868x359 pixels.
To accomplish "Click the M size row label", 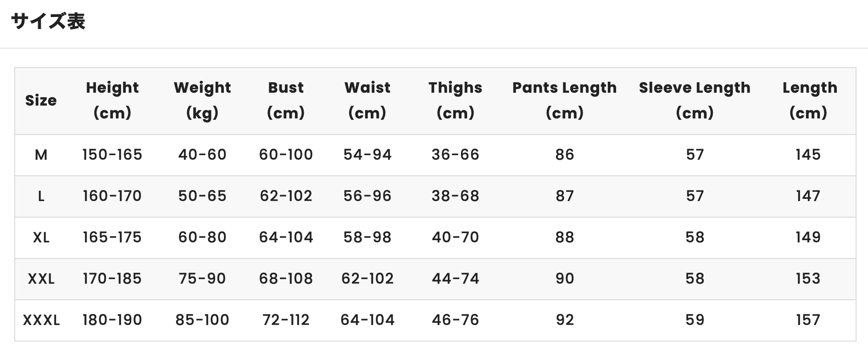I will pyautogui.click(x=41, y=155).
